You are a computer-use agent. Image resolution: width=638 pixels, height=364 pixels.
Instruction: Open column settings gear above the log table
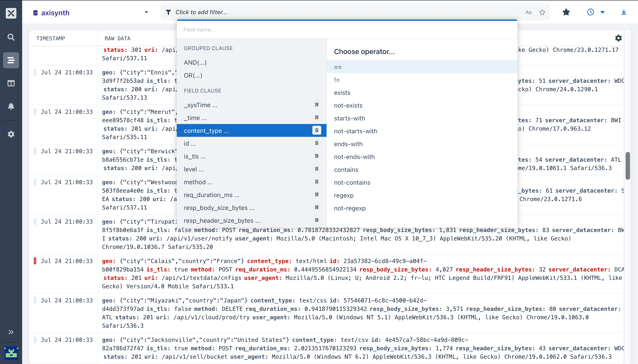(619, 38)
